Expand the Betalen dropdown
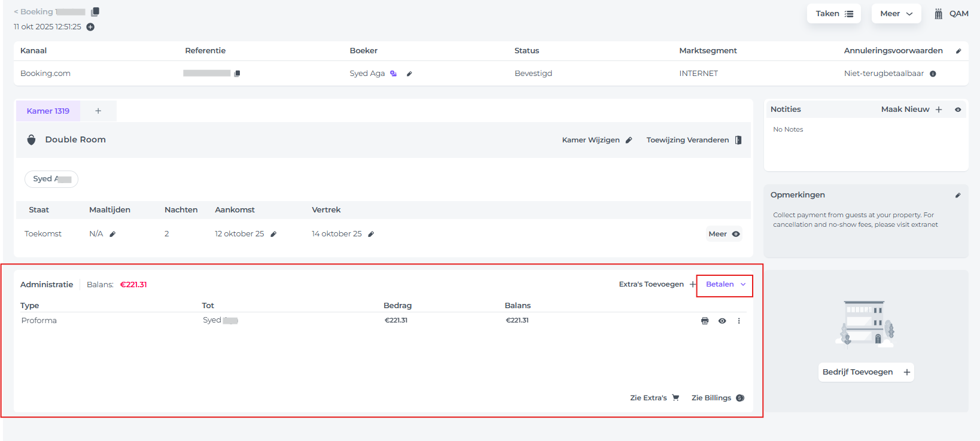Image resolution: width=980 pixels, height=441 pixels. click(725, 285)
